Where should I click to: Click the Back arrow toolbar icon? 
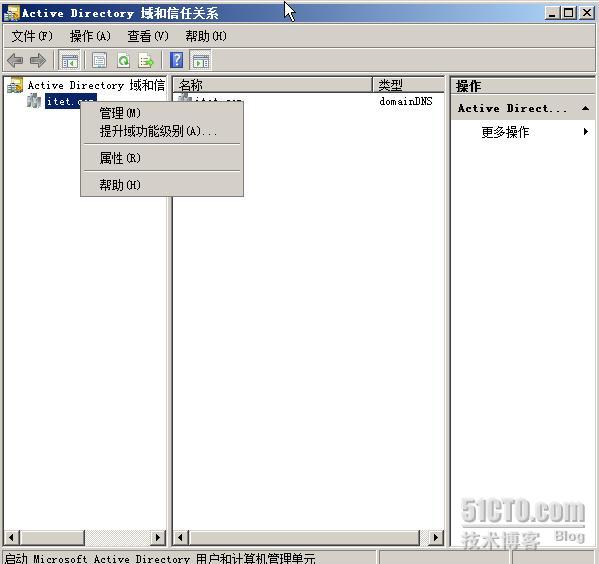click(x=15, y=60)
